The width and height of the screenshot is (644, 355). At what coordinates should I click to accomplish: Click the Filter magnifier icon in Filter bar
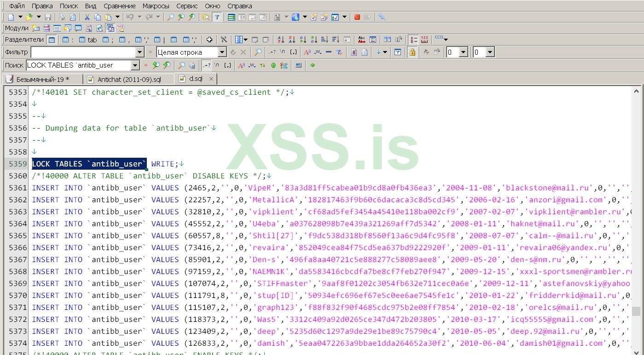(x=258, y=52)
